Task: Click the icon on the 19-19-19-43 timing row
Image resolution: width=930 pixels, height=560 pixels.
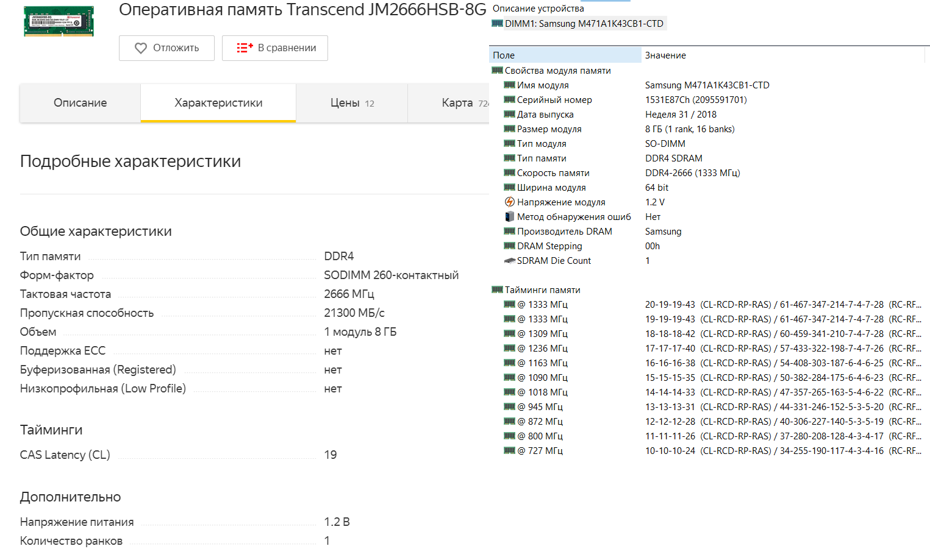Action: coord(510,319)
